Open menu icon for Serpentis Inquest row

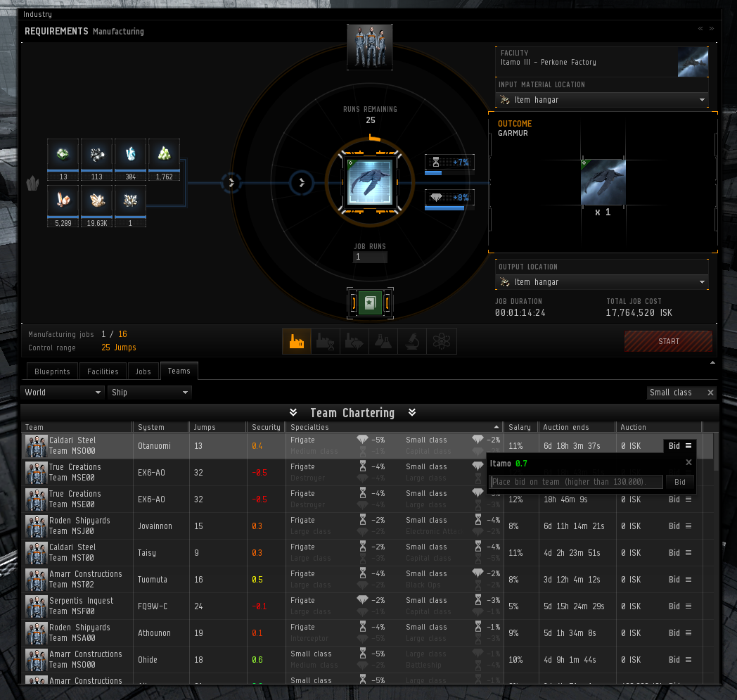tap(688, 606)
